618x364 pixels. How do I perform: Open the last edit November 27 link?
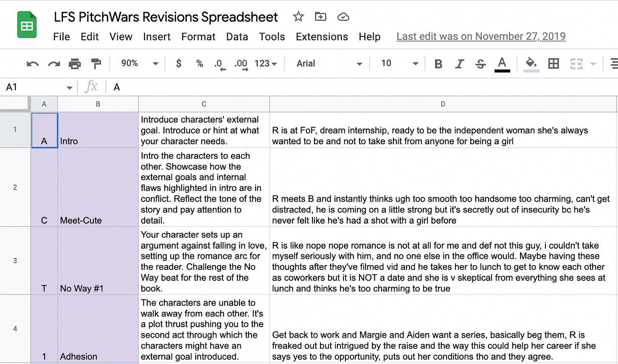pyautogui.click(x=481, y=36)
